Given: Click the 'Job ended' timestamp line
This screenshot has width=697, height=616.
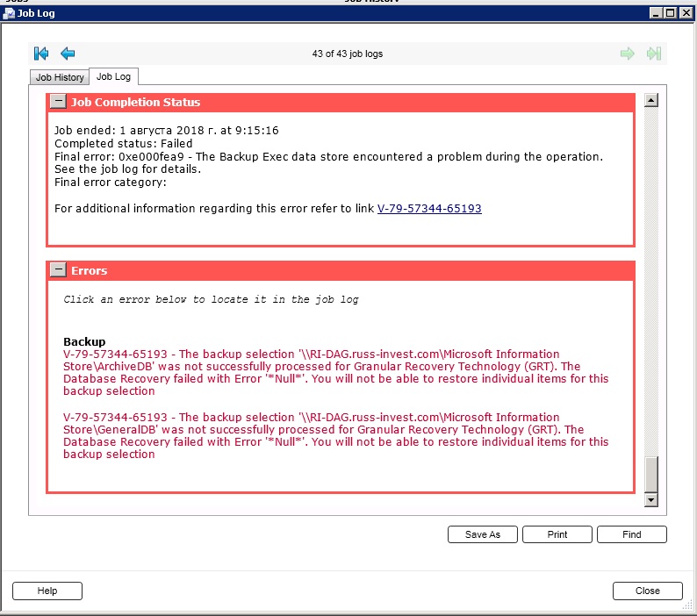Looking at the screenshot, I should coord(166,130).
